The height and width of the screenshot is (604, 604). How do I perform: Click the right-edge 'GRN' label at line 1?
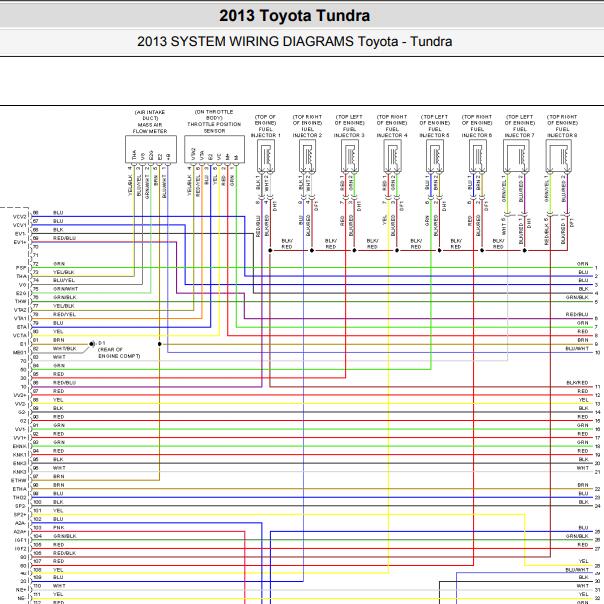[582, 264]
